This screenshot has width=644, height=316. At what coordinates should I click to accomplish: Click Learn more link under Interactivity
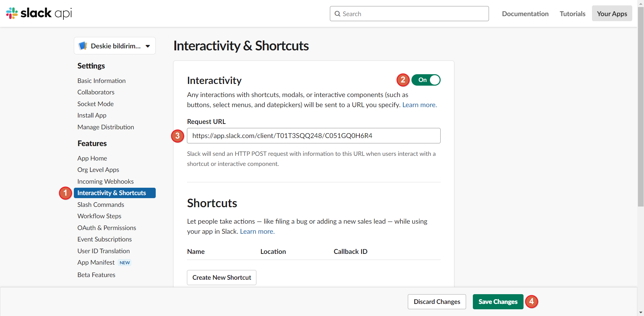pos(419,105)
